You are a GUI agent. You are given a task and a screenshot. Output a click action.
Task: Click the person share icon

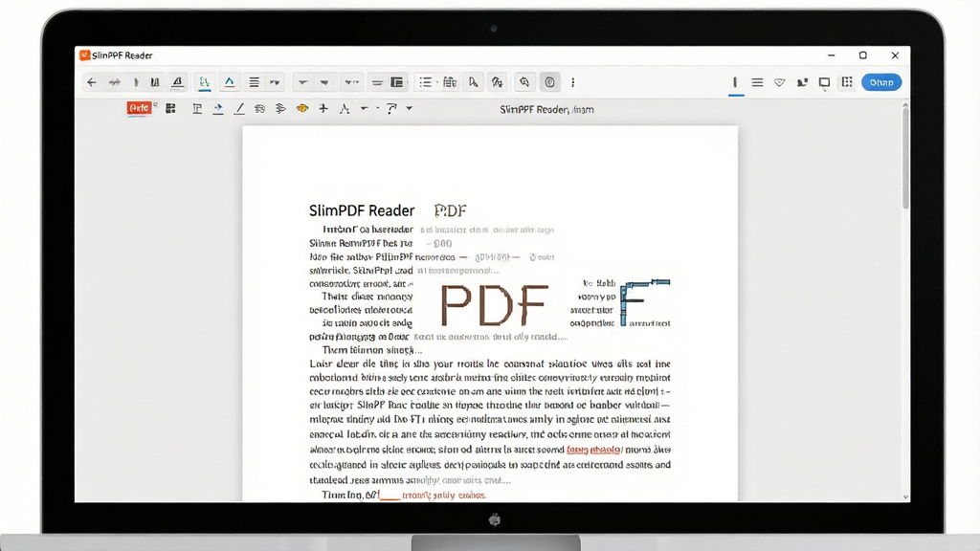pyautogui.click(x=802, y=82)
